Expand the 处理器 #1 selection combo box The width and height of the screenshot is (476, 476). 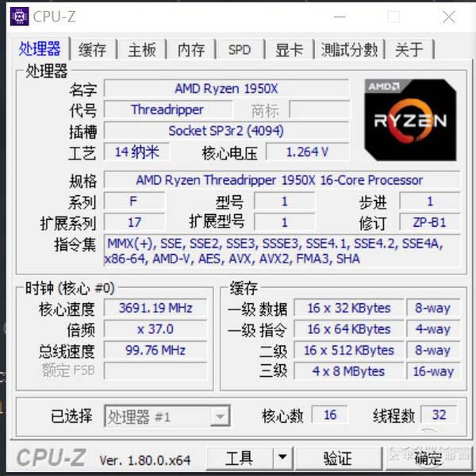point(167,416)
